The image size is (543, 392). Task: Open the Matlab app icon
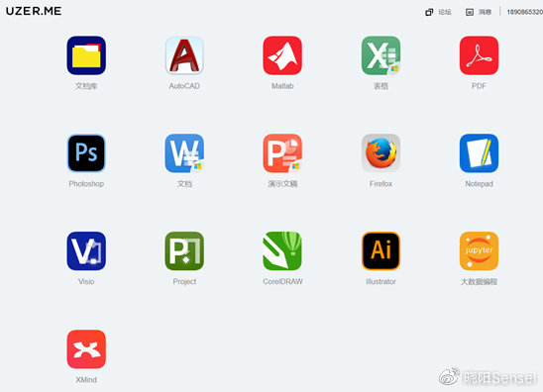[282, 55]
